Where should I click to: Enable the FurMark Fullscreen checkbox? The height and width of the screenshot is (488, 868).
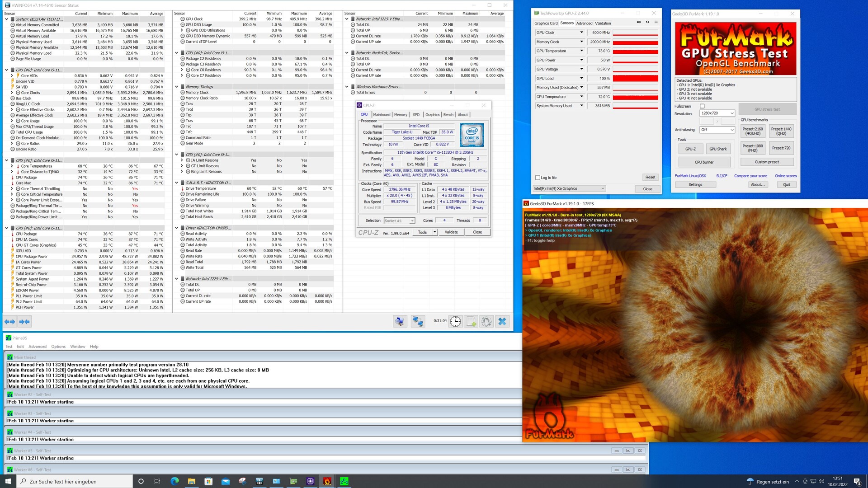(702, 106)
